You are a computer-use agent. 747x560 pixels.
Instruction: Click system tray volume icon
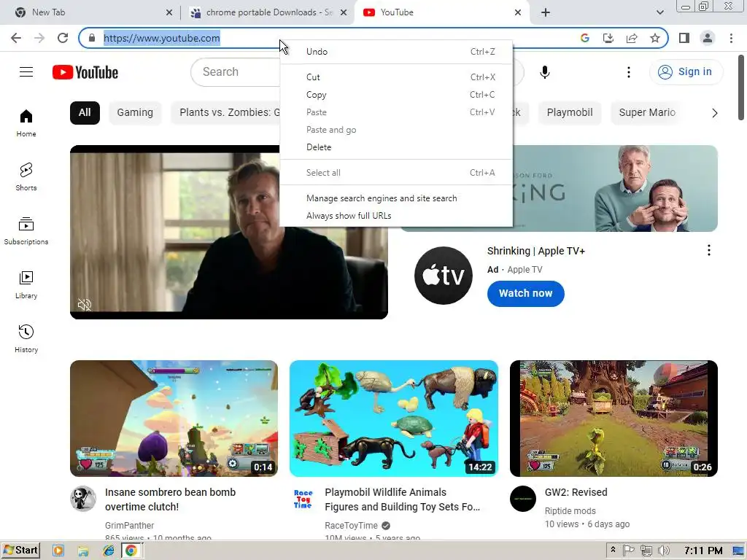pyautogui.click(x=663, y=551)
